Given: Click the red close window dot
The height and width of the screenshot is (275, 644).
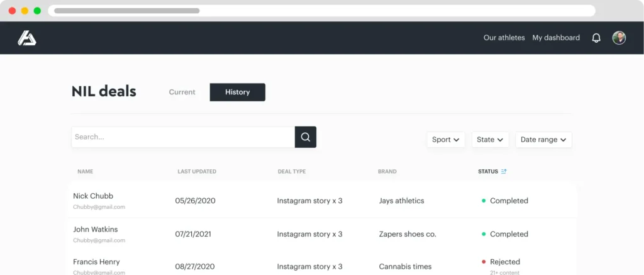Looking at the screenshot, I should [x=13, y=11].
